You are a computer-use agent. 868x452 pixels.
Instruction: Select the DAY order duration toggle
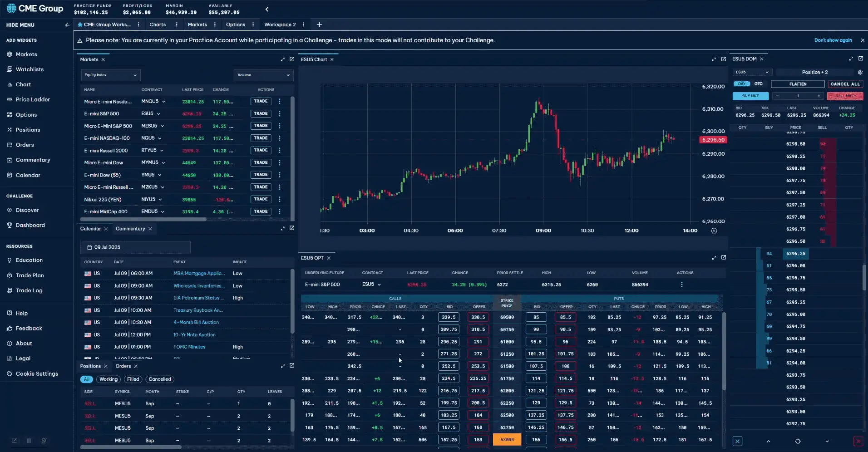[x=741, y=84]
